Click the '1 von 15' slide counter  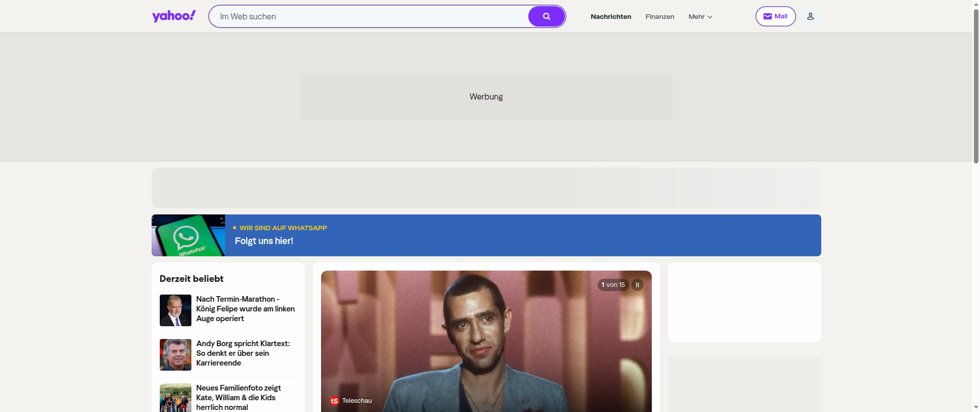(613, 285)
